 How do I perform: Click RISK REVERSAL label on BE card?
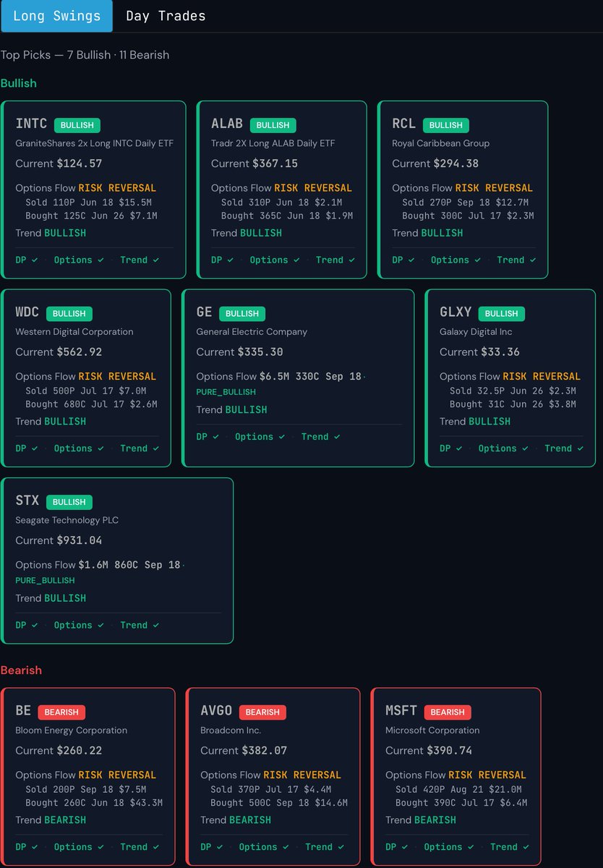117,775
